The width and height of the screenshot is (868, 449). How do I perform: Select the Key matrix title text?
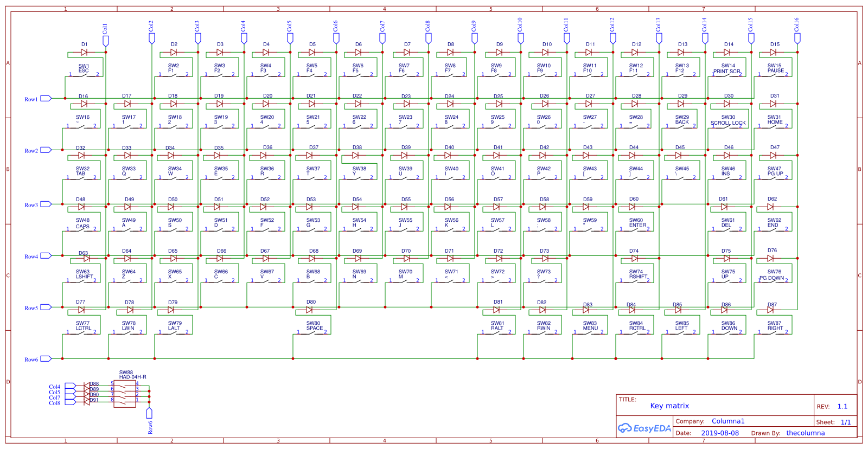click(669, 406)
